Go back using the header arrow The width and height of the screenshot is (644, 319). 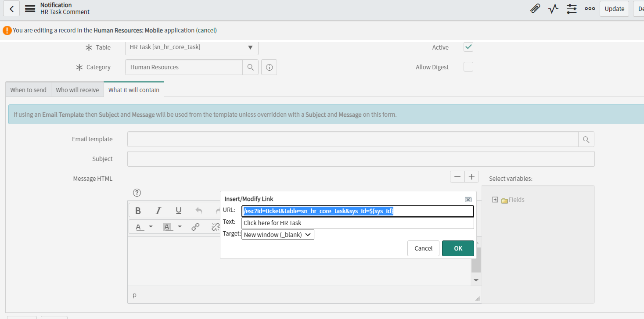(x=11, y=9)
